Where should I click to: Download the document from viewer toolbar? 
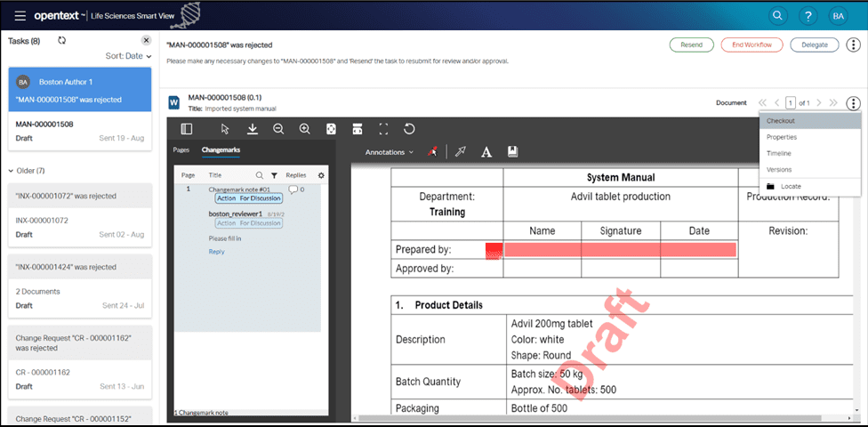coord(253,129)
